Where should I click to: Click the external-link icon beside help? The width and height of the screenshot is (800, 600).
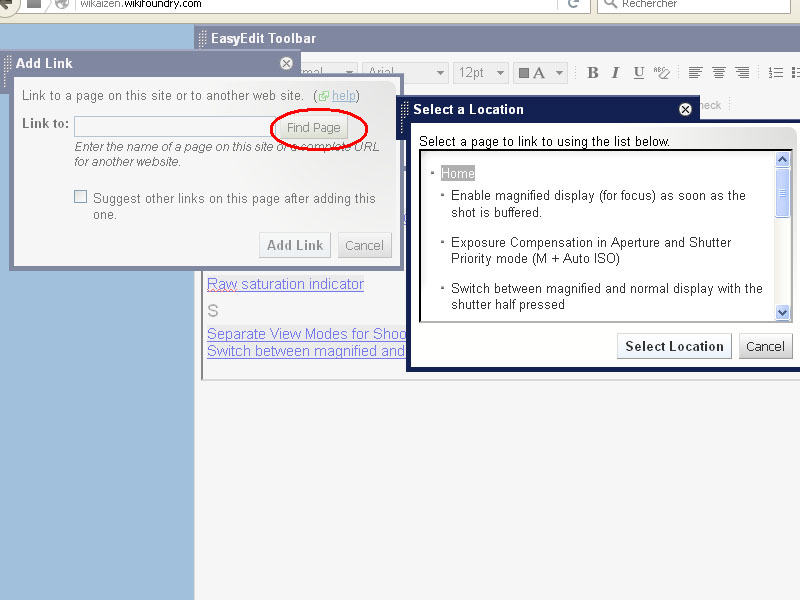coord(323,96)
